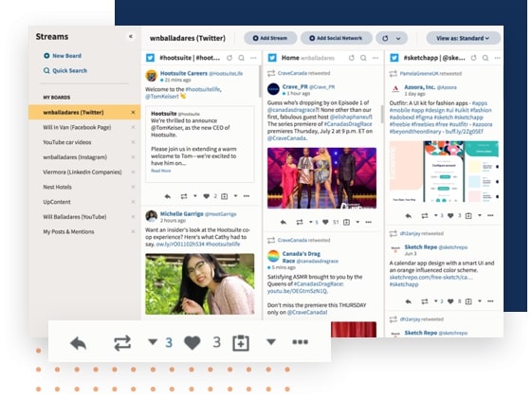Viewport: 532px width, 400px height.
Task: Search within the Home stream
Action: tap(363, 58)
